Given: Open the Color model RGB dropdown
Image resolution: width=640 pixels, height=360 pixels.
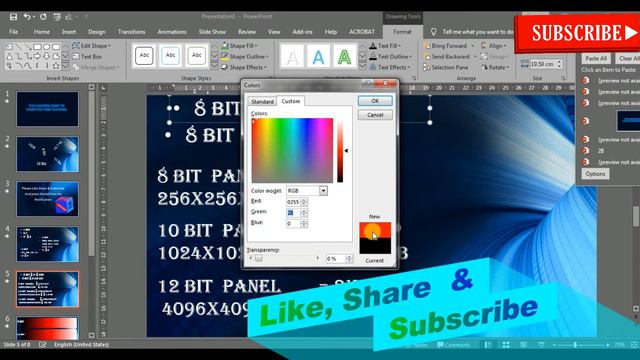Looking at the screenshot, I should tap(323, 191).
